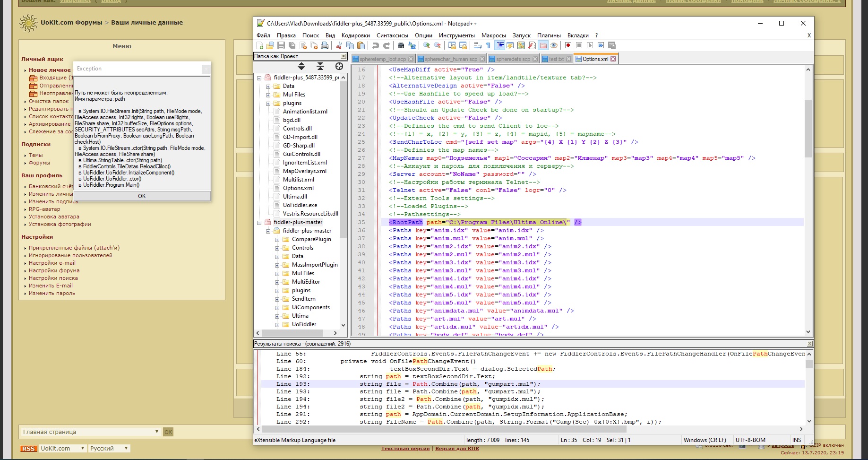868x460 pixels.
Task: Toggle Show all characters pilcrow button
Action: pyautogui.click(x=488, y=45)
